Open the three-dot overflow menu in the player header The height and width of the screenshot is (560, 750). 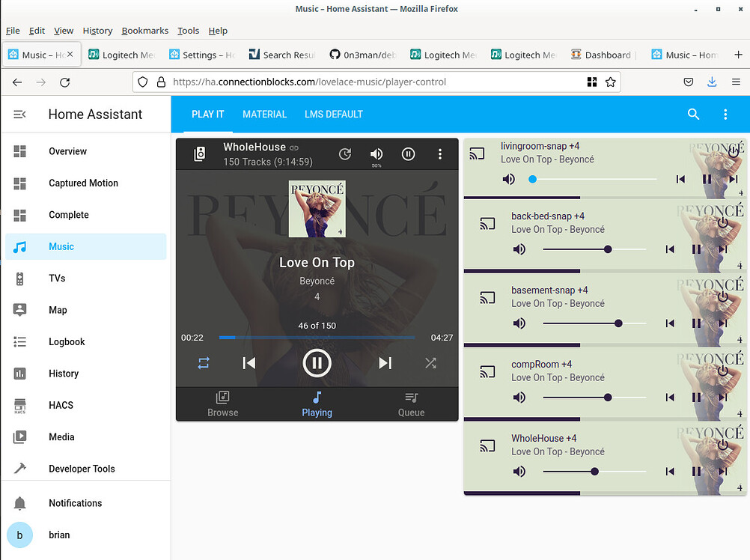(440, 154)
